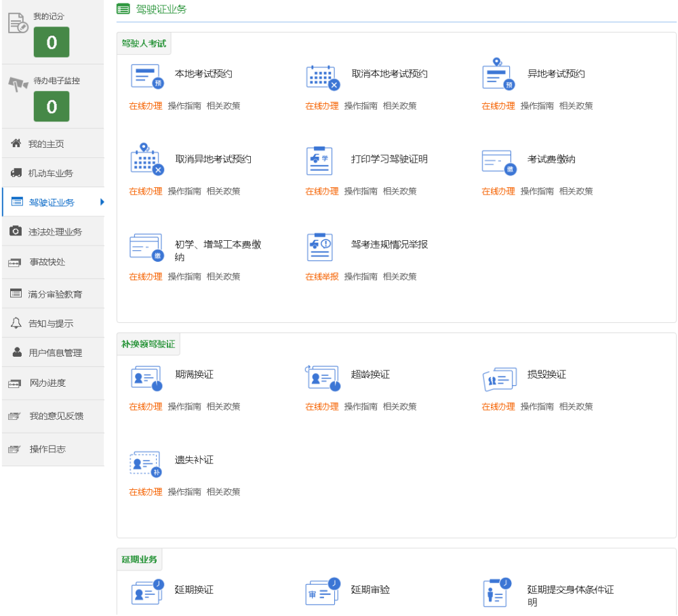678x616 pixels.
Task: Click the camera icon beside 违法处理业务
Action: coord(16,231)
